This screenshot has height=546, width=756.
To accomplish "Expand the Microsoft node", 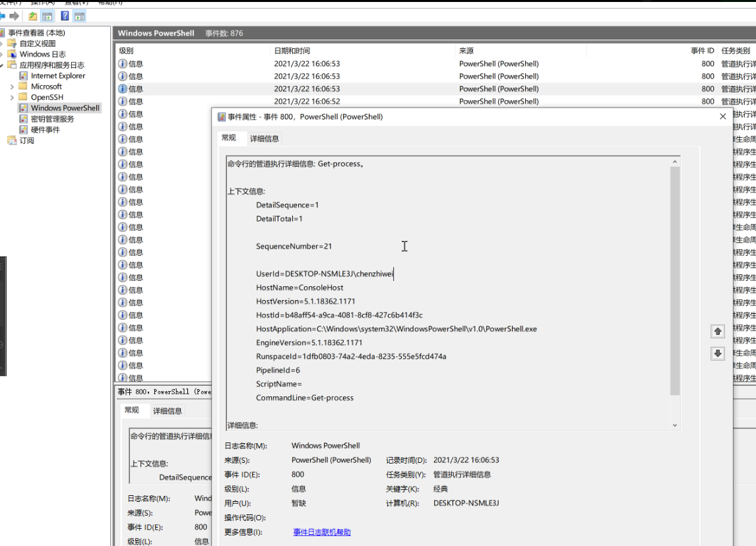I will pyautogui.click(x=13, y=86).
